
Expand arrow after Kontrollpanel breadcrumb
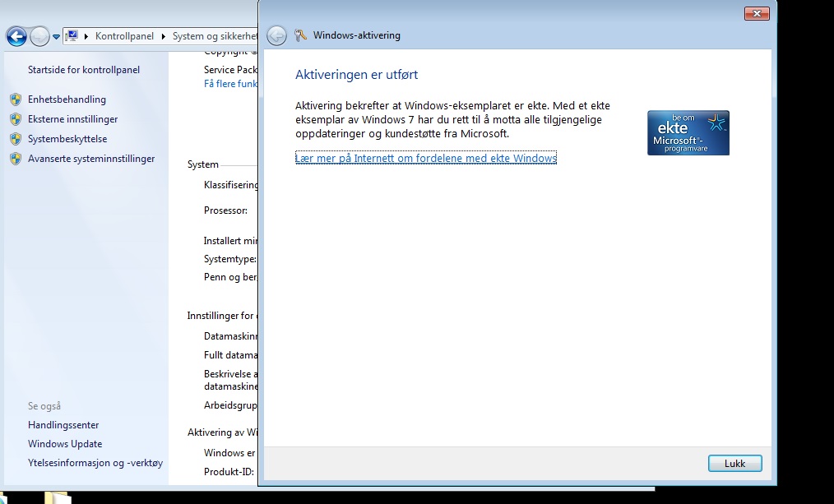pos(164,36)
